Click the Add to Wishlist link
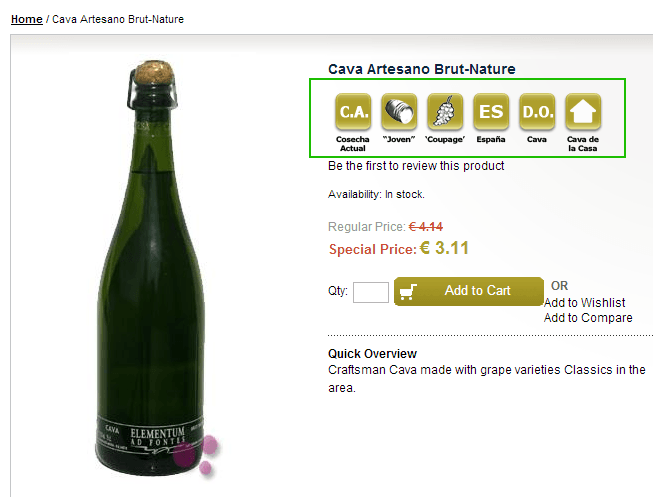Viewport: 666px width, 497px height. (x=584, y=302)
